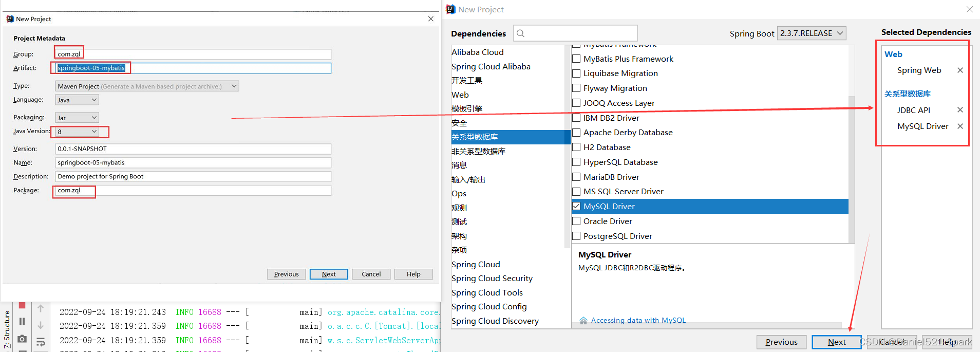Check Oracle Driver
This screenshot has width=980, height=352.
click(x=576, y=221)
